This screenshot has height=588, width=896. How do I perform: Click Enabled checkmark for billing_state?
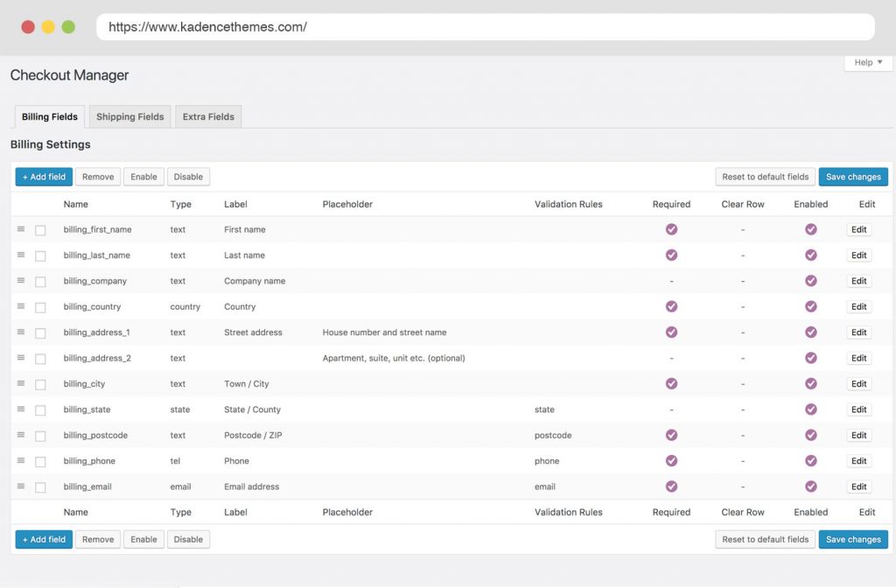(811, 409)
